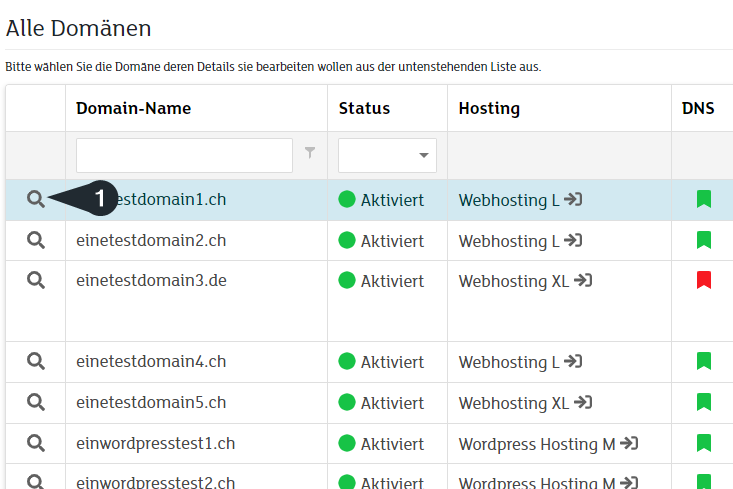This screenshot has height=489, width=733.
Task: Focus the Domain-Name filter input field
Action: pyautogui.click(x=184, y=155)
